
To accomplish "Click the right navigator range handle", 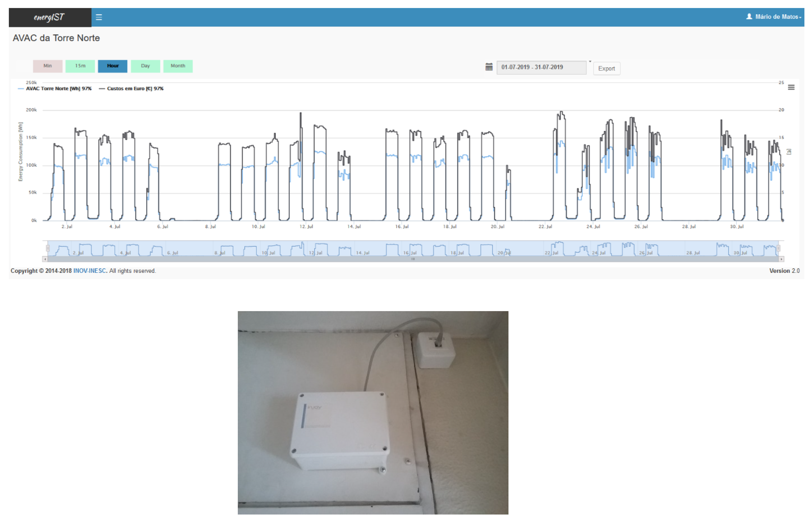I will (x=779, y=249).
